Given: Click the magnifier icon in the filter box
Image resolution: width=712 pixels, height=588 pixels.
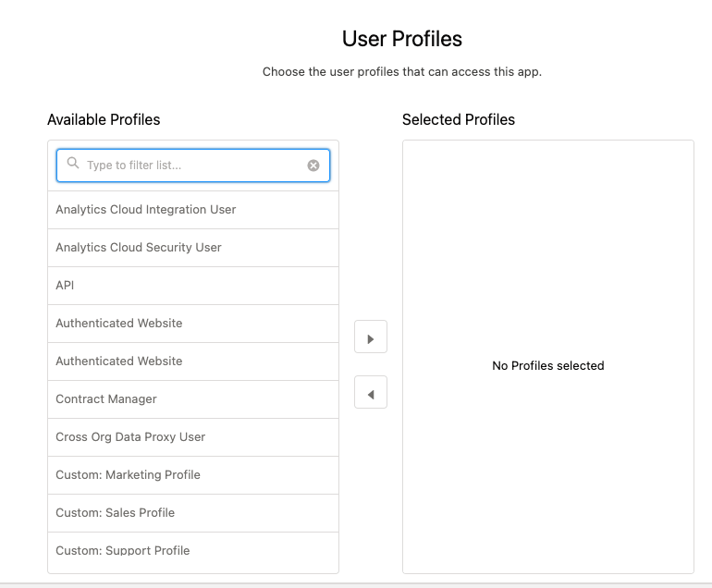Looking at the screenshot, I should click(73, 165).
